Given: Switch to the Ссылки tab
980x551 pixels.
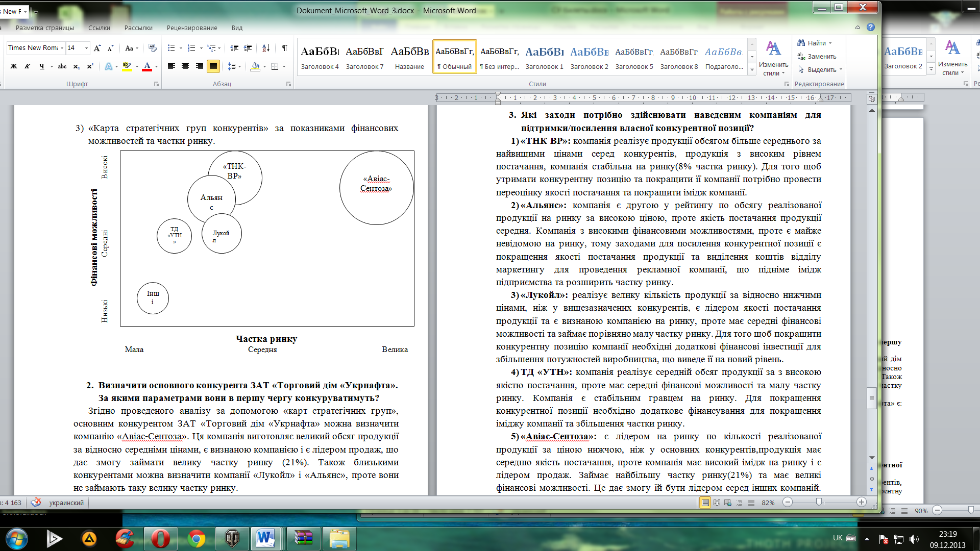Looking at the screenshot, I should coord(99,28).
